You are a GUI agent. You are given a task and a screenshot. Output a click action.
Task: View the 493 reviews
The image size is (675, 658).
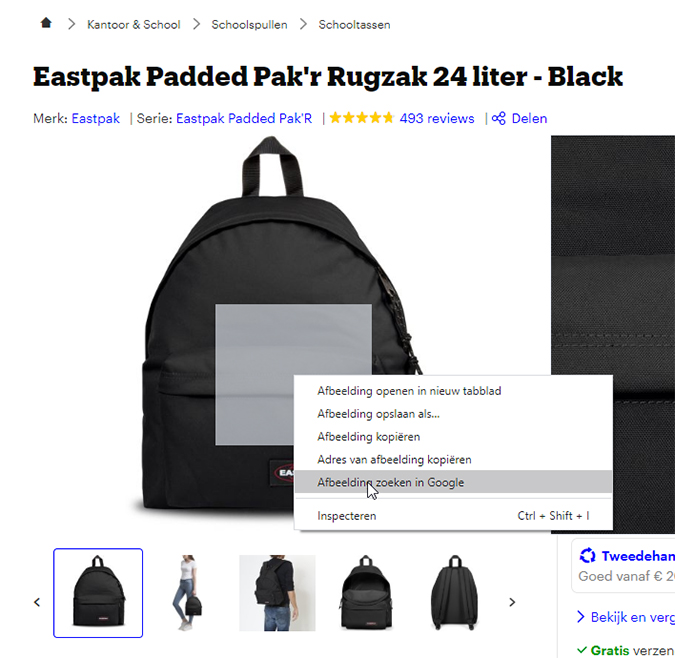click(x=437, y=118)
